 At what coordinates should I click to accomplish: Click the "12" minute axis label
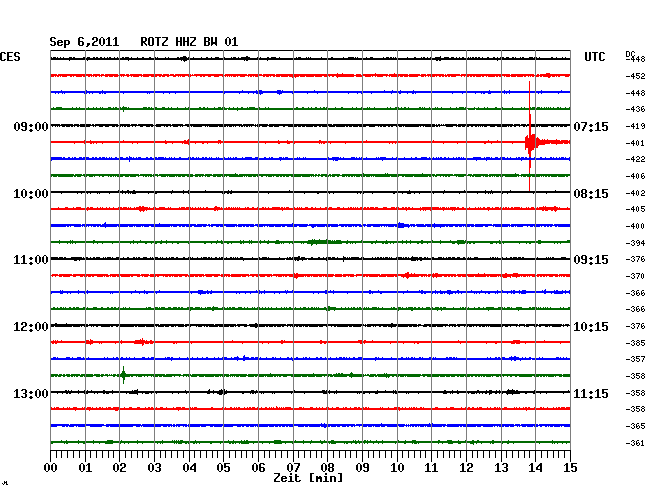pyautogui.click(x=466, y=467)
